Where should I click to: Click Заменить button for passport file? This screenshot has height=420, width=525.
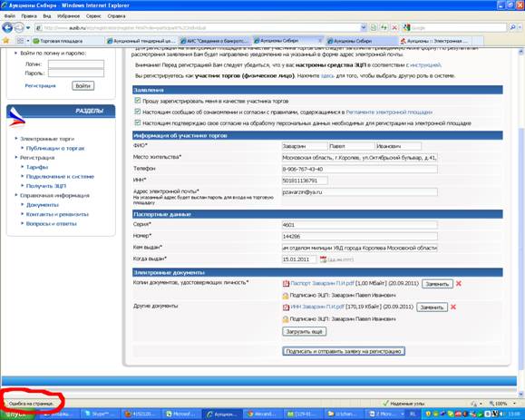point(437,284)
